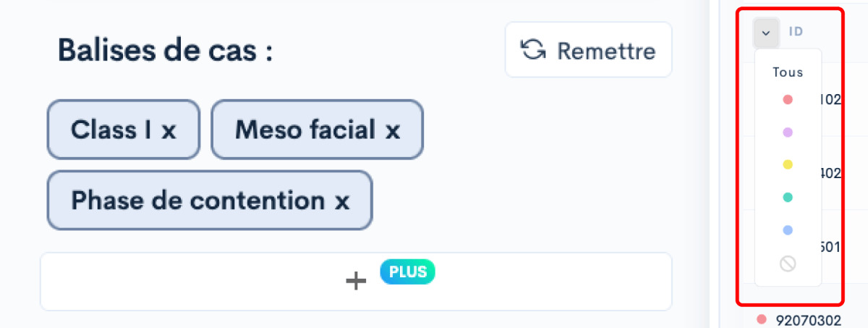
Task: Click the PLUS badge
Action: click(408, 272)
